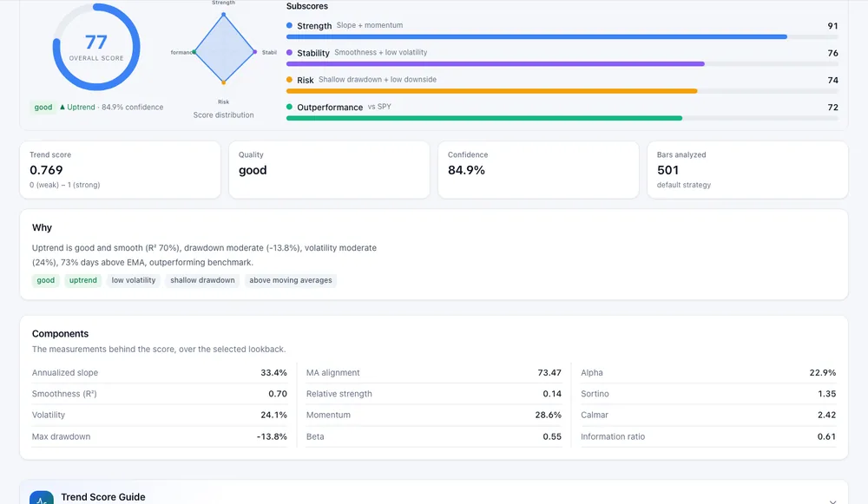Click the Bars analyzed 501 card
The height and width of the screenshot is (504, 868).
coord(748,170)
